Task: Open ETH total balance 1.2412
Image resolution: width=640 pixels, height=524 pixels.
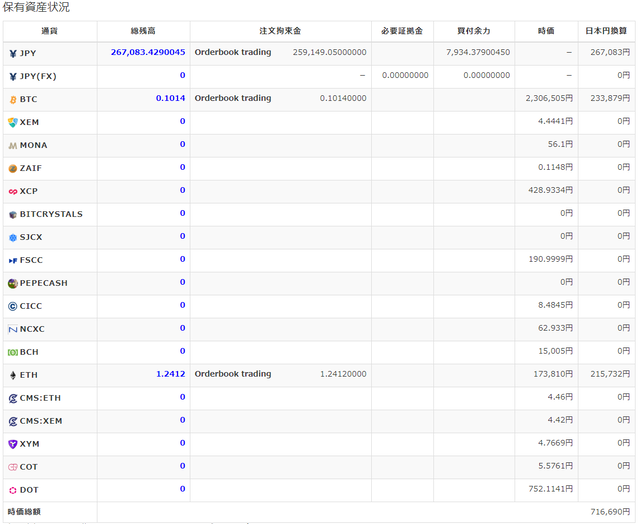Action: point(171,374)
